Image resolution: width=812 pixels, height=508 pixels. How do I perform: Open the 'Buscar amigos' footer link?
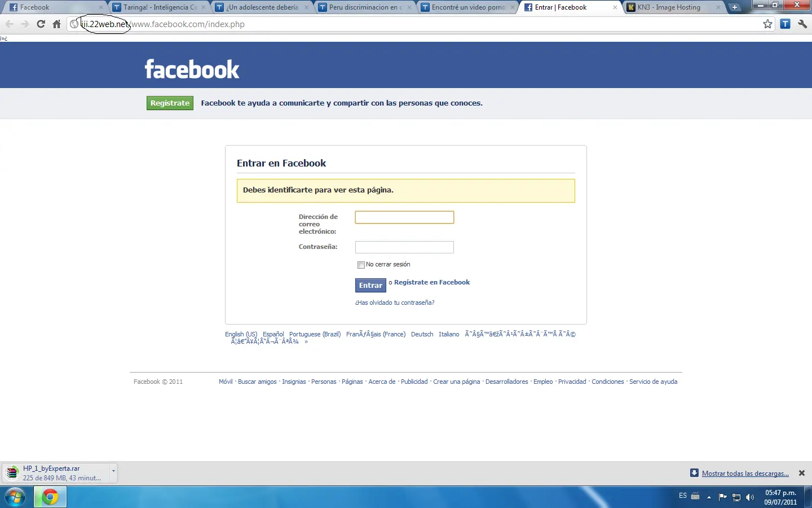(257, 382)
